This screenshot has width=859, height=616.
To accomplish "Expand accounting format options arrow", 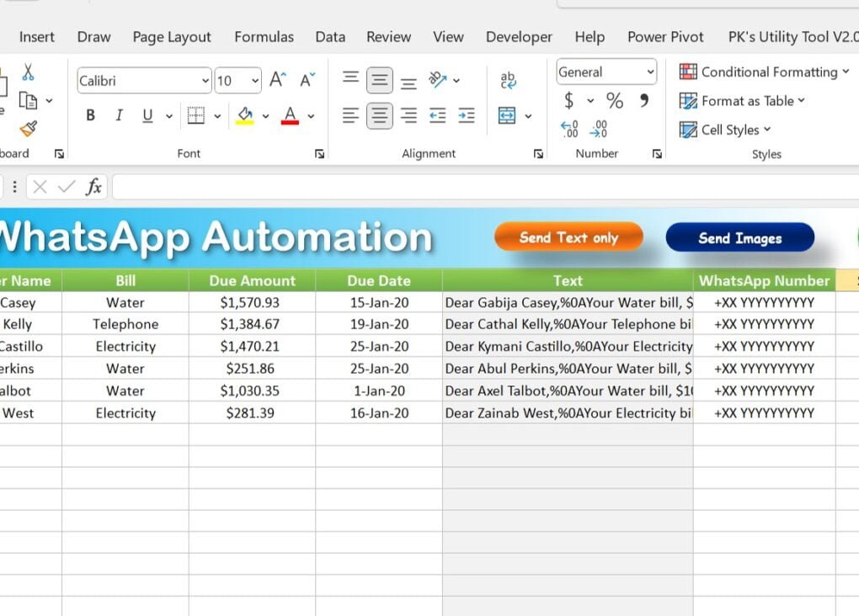I will coord(590,101).
